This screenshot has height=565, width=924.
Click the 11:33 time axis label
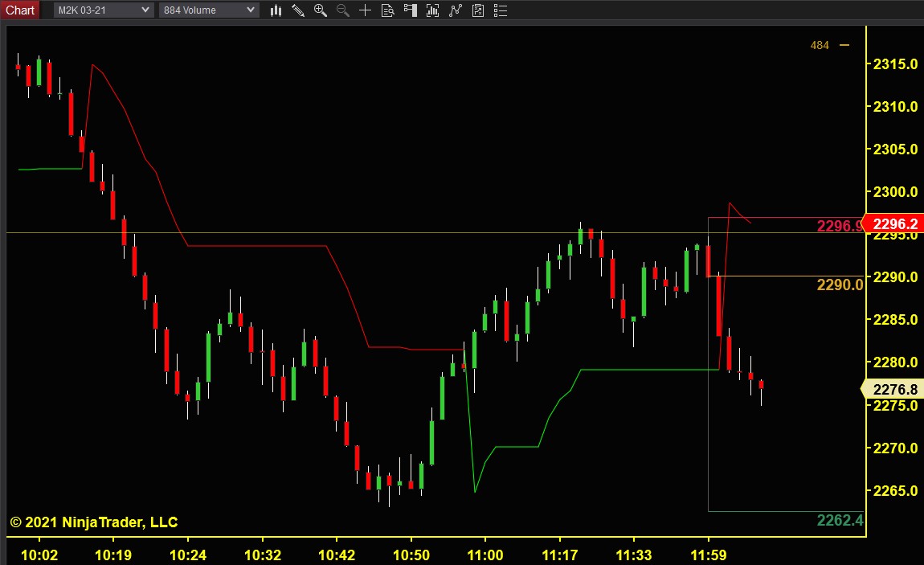pyautogui.click(x=633, y=555)
